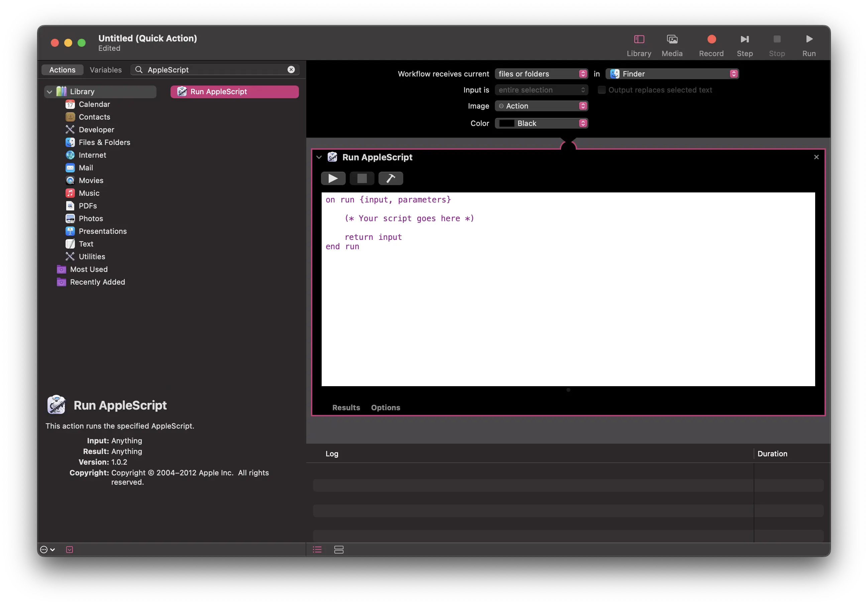Click the Step toolbar icon

[x=744, y=39]
